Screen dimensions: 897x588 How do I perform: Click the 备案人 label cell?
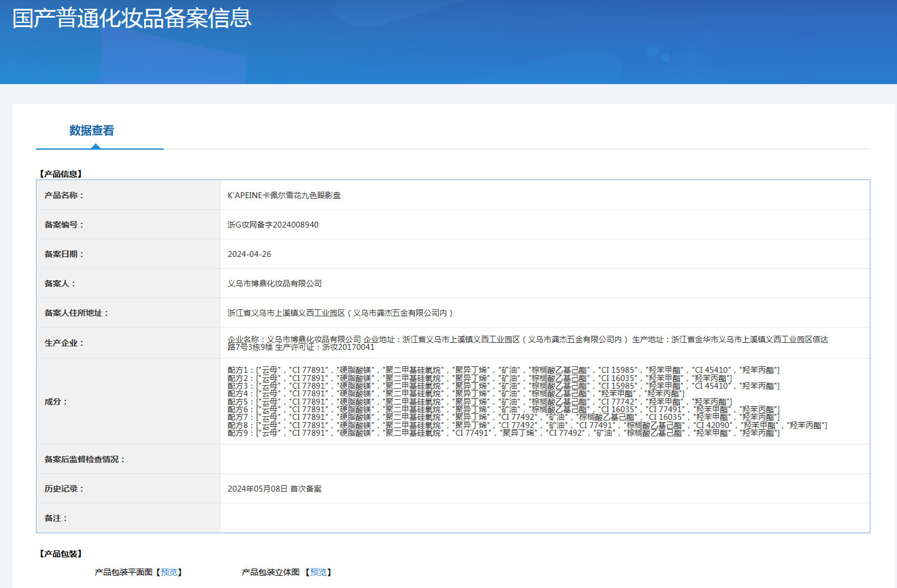point(128,283)
